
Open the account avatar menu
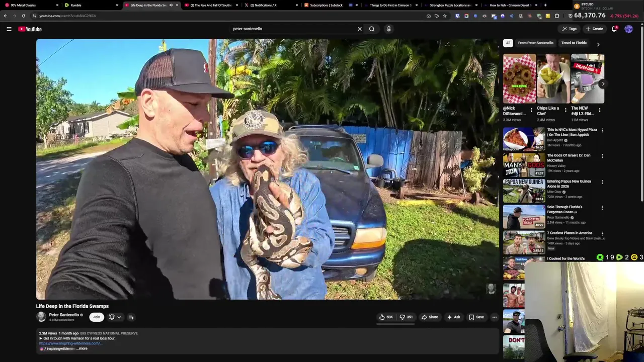point(628,29)
